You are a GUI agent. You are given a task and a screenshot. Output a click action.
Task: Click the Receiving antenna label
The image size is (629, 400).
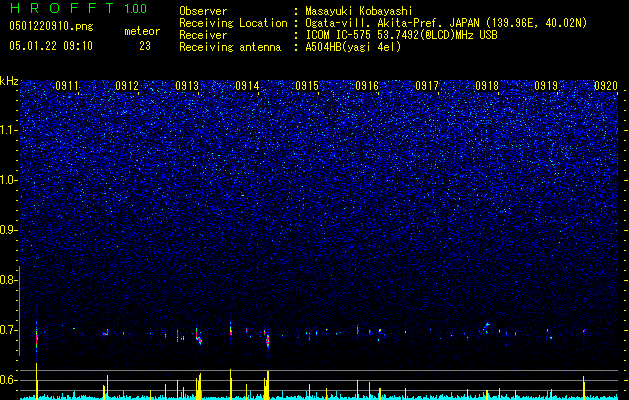(230, 47)
